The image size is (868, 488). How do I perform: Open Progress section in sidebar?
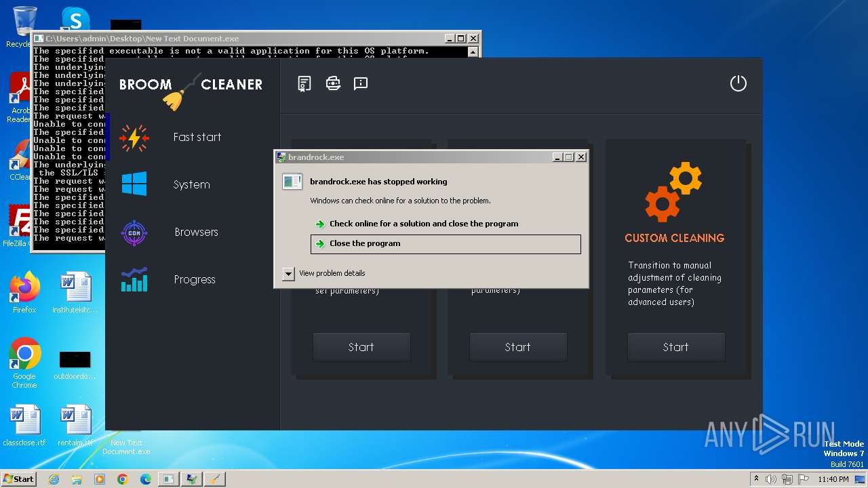point(195,279)
